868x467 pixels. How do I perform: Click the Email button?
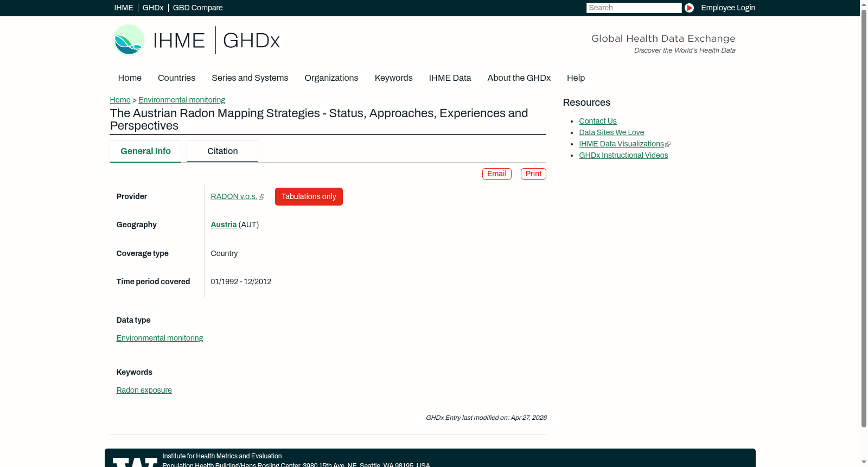pos(497,174)
